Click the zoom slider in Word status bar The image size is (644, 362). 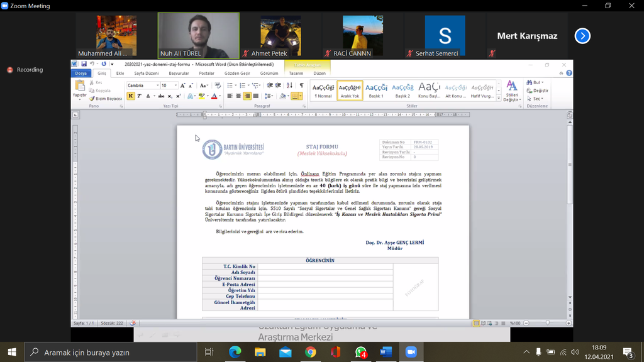(x=547, y=322)
